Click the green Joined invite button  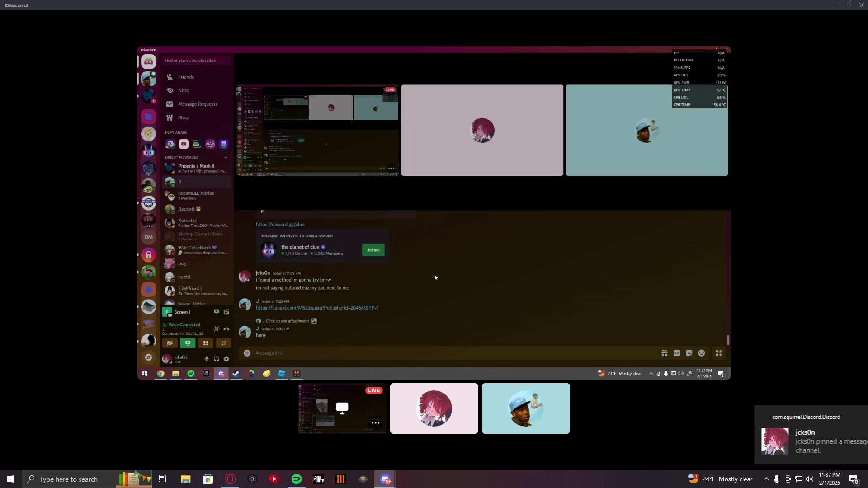pyautogui.click(x=373, y=250)
